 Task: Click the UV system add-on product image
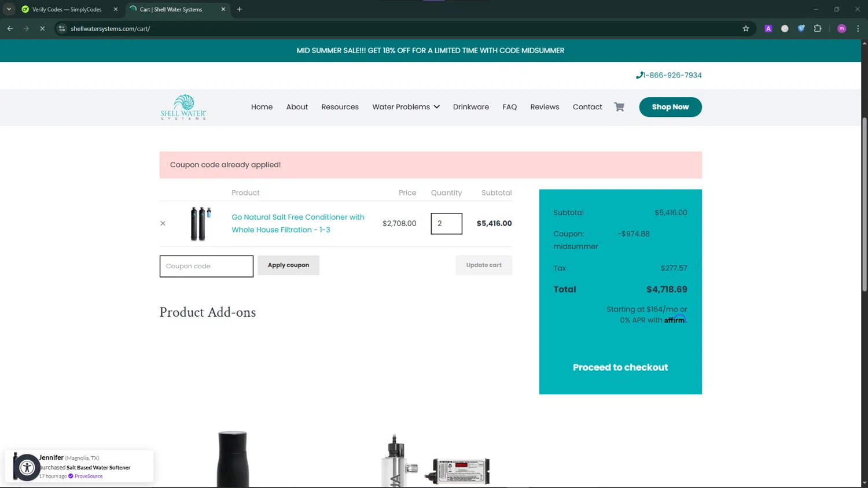click(x=435, y=461)
